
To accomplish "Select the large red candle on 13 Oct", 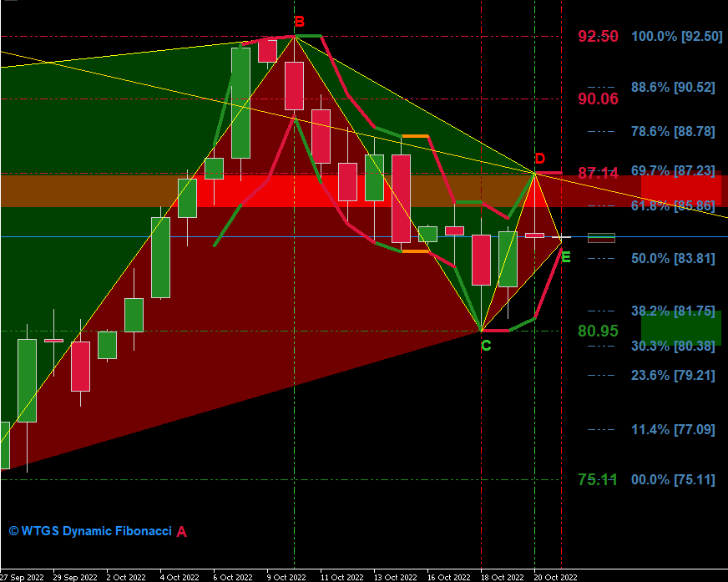I will point(401,199).
